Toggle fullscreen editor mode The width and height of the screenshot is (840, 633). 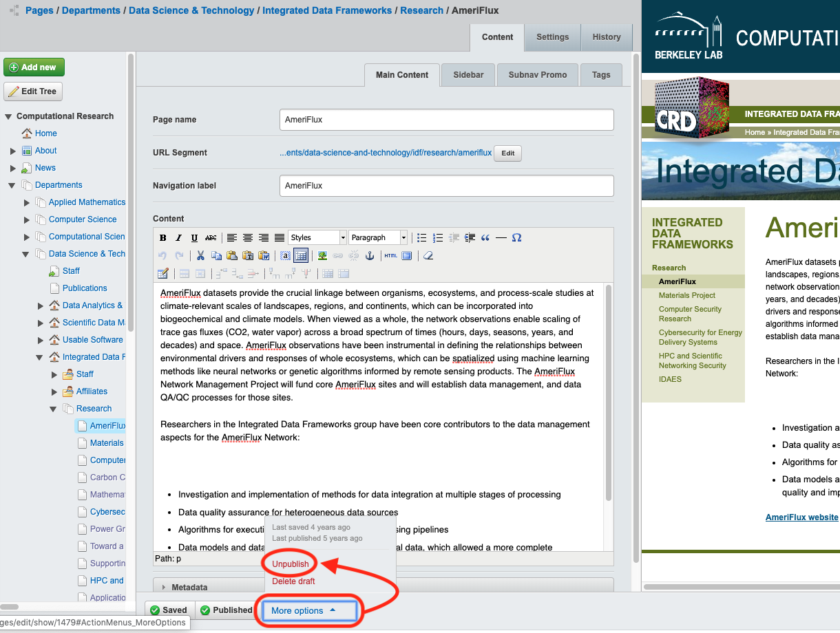407,256
